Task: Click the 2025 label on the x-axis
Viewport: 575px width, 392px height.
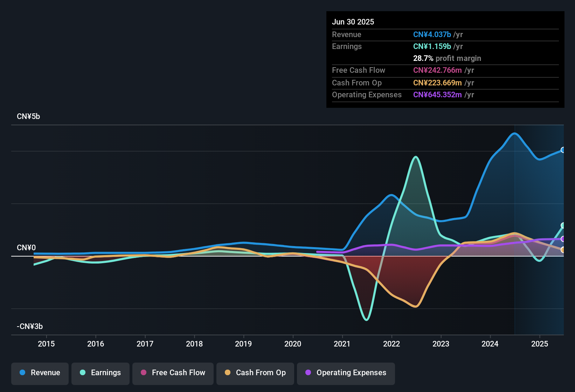Action: coord(539,344)
